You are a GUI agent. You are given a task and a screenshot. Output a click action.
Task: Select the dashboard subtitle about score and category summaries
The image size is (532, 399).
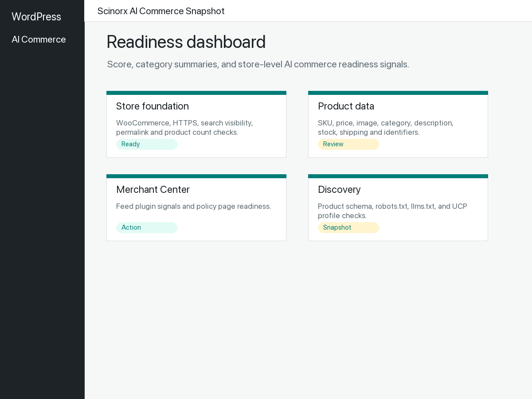(x=258, y=64)
